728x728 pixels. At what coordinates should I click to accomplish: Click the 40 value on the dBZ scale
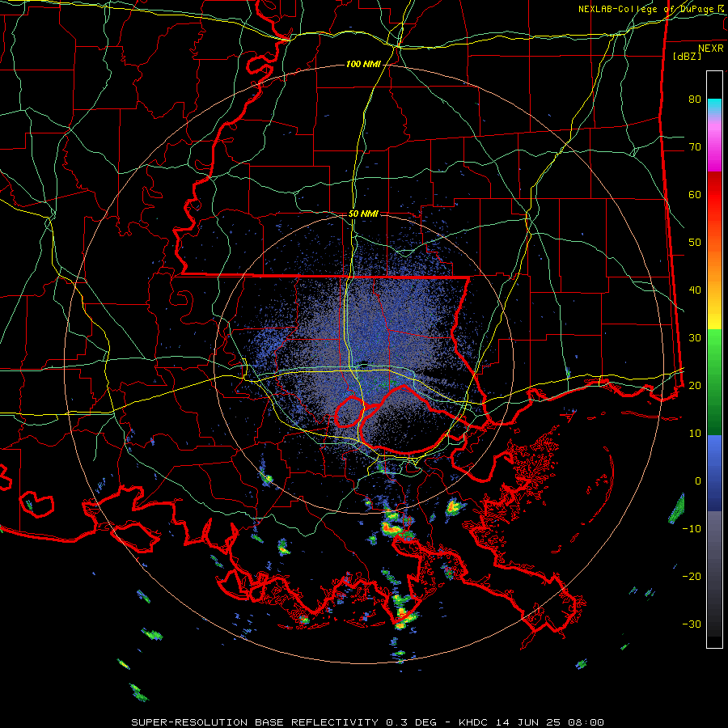pos(695,290)
